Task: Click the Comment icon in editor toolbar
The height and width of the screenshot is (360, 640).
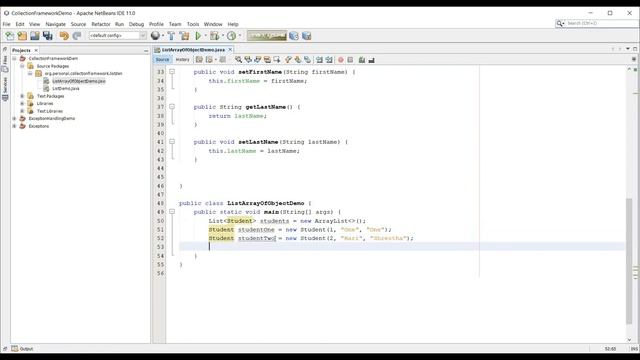Action: [x=362, y=60]
